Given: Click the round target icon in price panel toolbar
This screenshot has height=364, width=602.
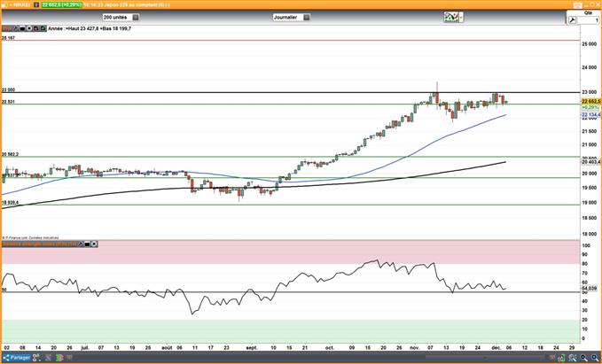Looking at the screenshot, I should pyautogui.click(x=29, y=28).
